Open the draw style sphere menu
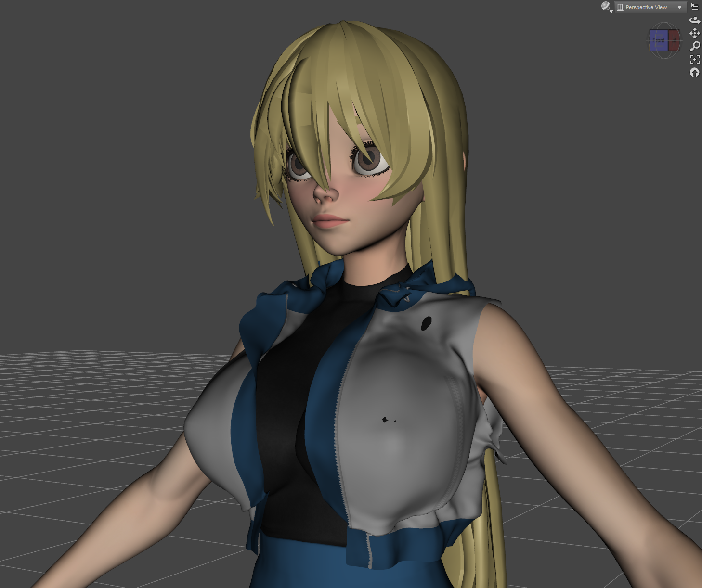This screenshot has width=702, height=588. (x=606, y=7)
